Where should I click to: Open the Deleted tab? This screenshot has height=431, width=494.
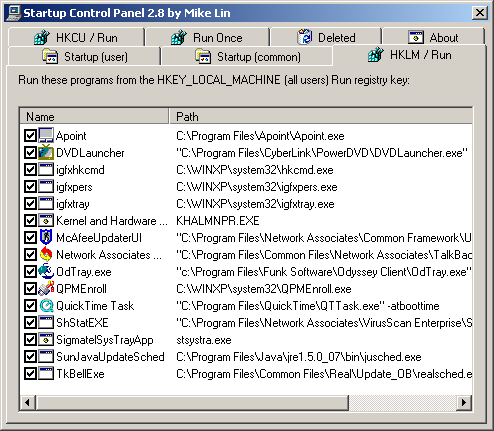click(326, 37)
